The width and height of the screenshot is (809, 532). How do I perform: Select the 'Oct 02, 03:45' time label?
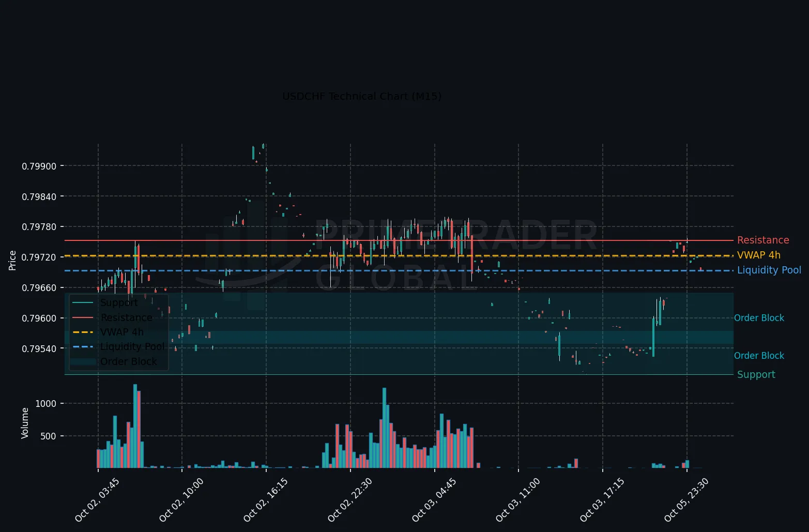tap(97, 500)
